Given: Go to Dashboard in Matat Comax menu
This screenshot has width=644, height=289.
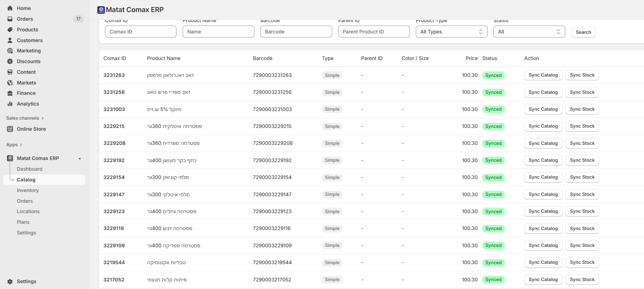Looking at the screenshot, I should [x=30, y=169].
